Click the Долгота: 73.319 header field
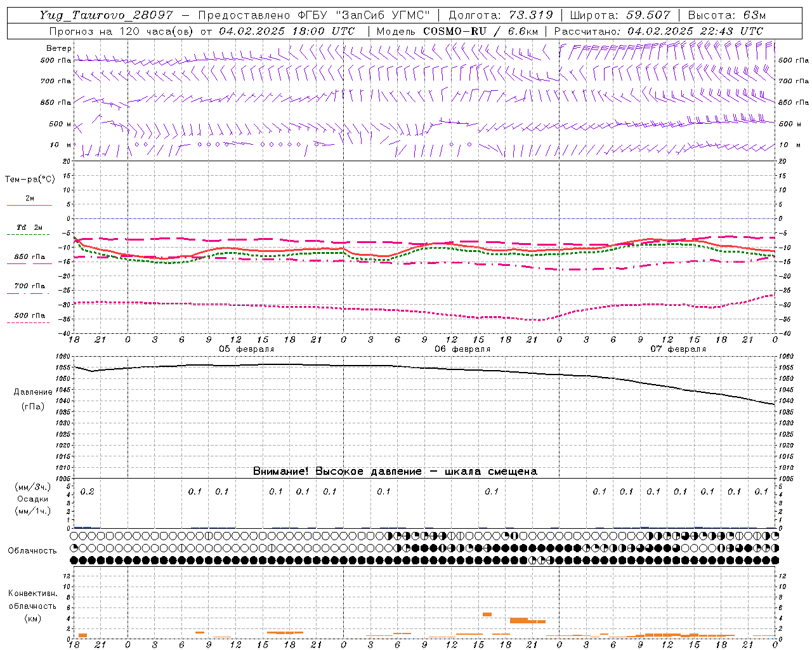Screen dimensions: 812x650 (501, 15)
